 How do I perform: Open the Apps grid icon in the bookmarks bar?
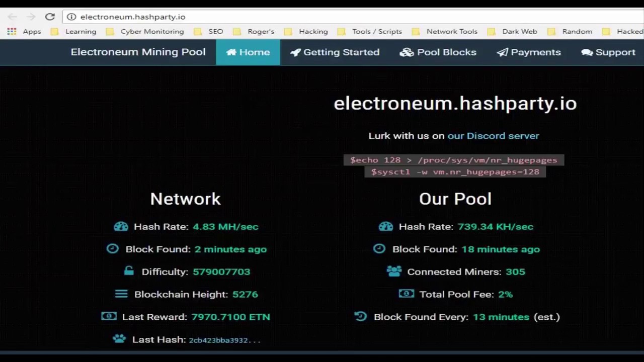coord(12,31)
